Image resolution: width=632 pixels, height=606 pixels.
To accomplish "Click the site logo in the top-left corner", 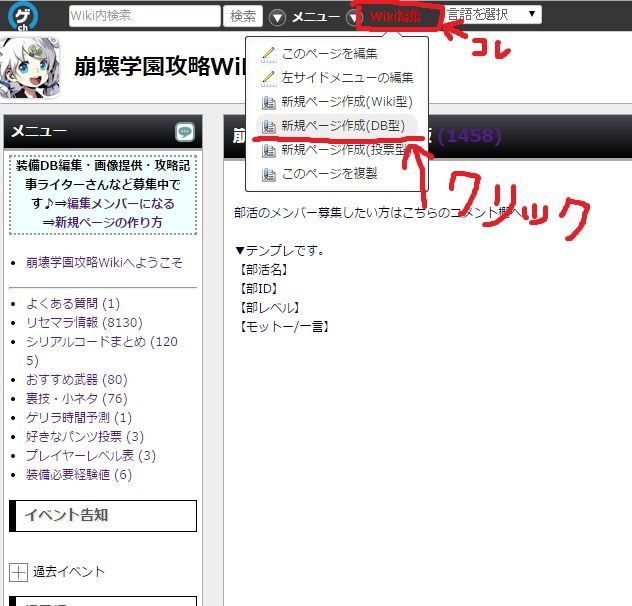I will [x=27, y=16].
